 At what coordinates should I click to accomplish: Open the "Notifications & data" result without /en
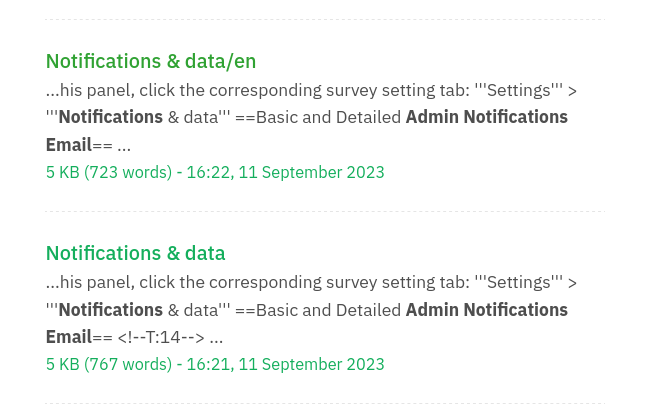pos(135,253)
